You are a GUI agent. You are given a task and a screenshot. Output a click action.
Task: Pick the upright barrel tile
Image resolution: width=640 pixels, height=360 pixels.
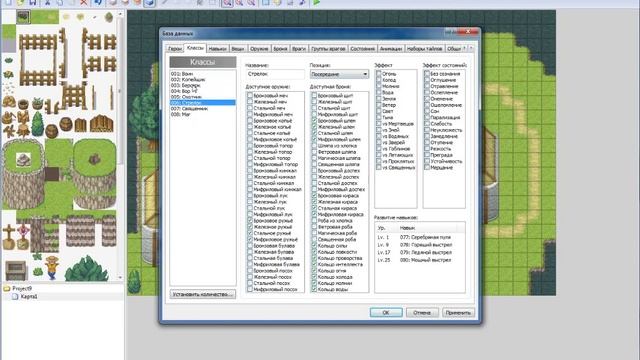65,123
